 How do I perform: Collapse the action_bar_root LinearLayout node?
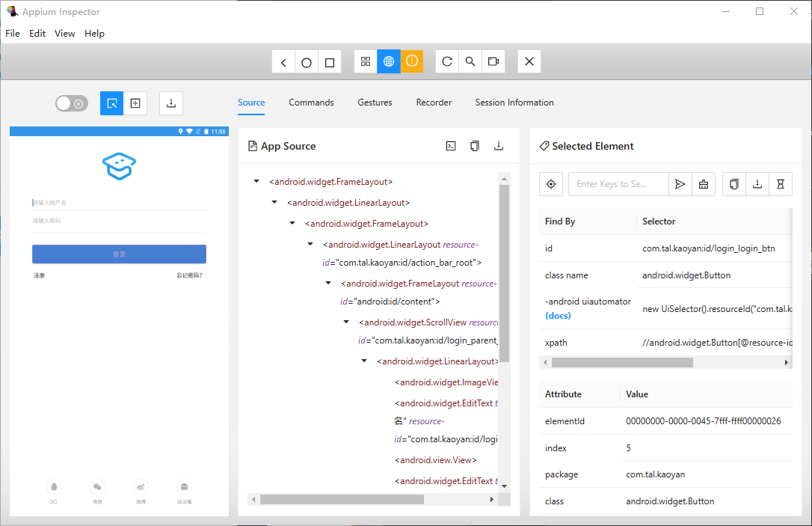point(310,244)
